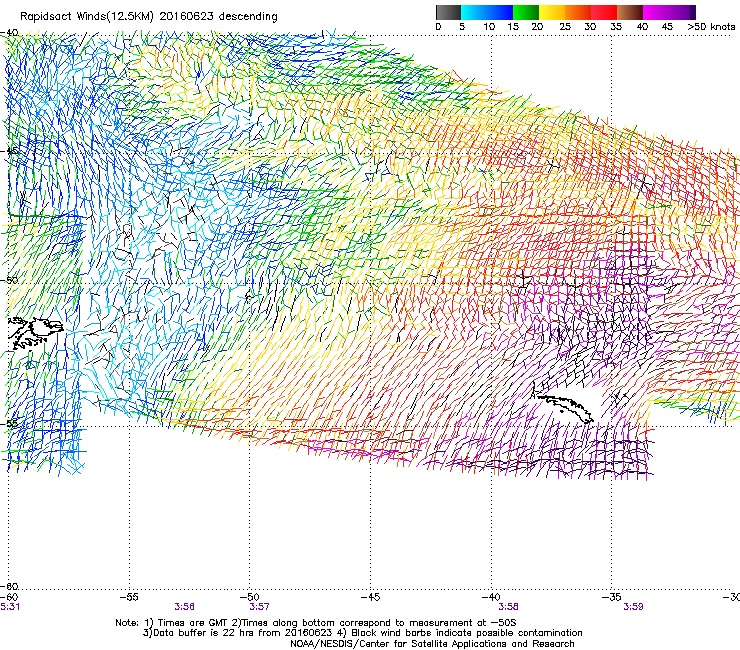Click the '15' label under the color bar

coord(513,27)
